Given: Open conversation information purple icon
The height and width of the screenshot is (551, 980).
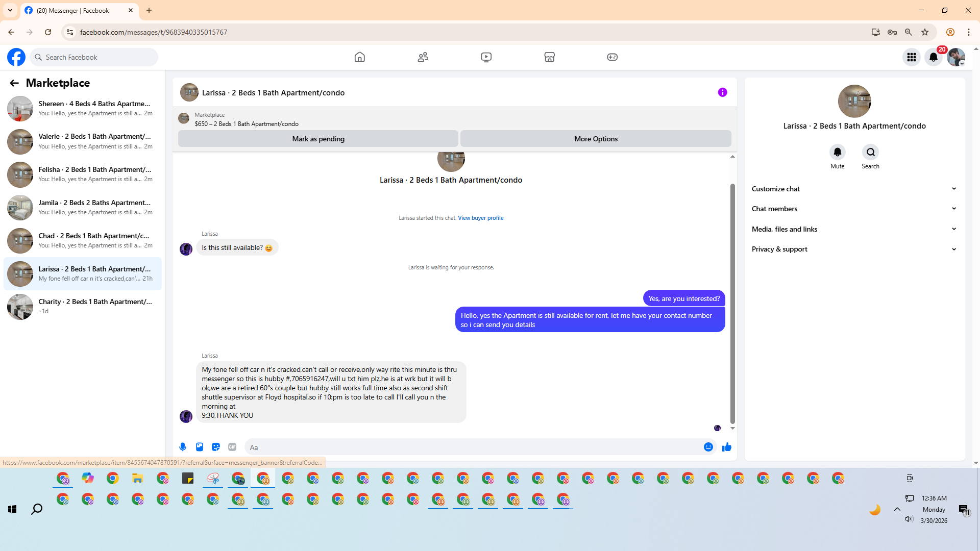Looking at the screenshot, I should (722, 92).
